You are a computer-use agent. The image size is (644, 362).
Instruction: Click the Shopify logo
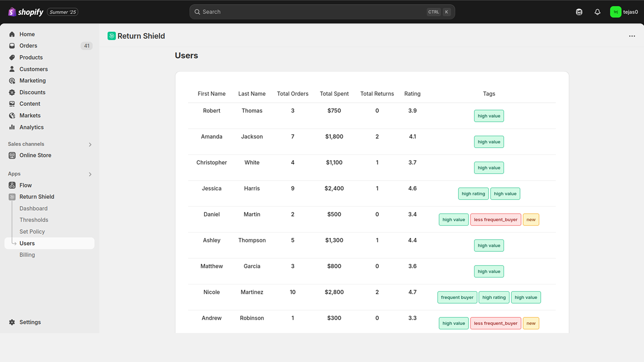(x=26, y=12)
